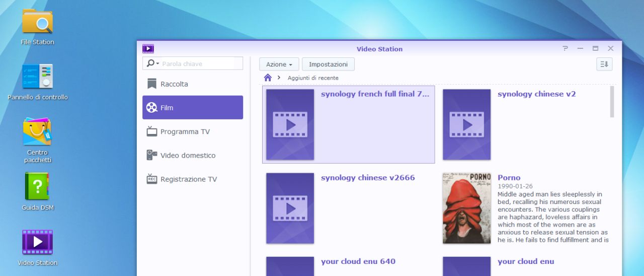Image resolution: width=644 pixels, height=276 pixels.
Task: Open synology chinese v2666 title link
Action: [368, 177]
